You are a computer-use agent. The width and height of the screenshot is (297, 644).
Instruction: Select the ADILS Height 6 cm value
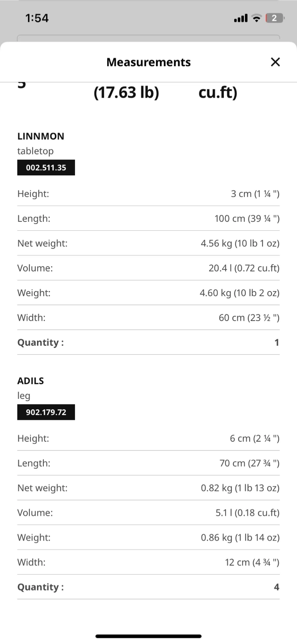(255, 439)
